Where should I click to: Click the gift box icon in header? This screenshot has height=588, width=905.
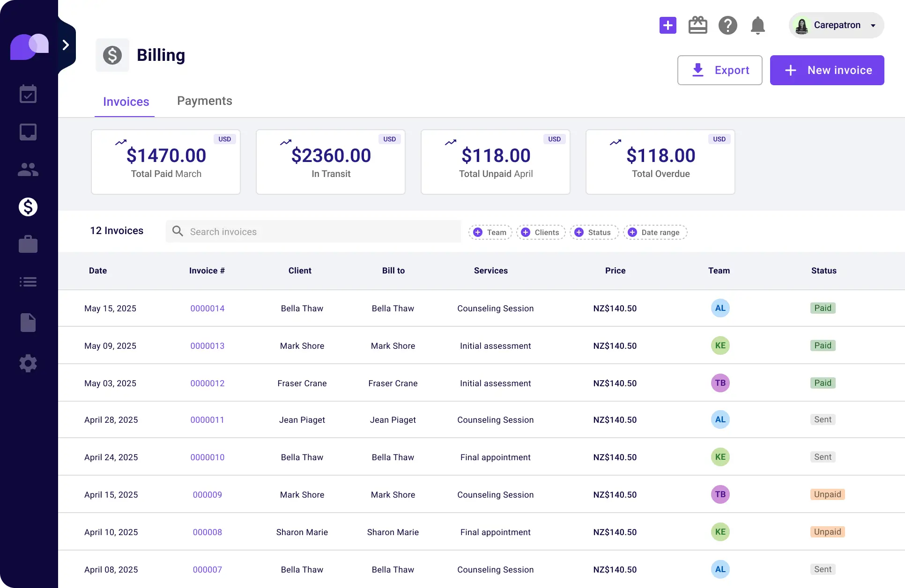coord(697,25)
